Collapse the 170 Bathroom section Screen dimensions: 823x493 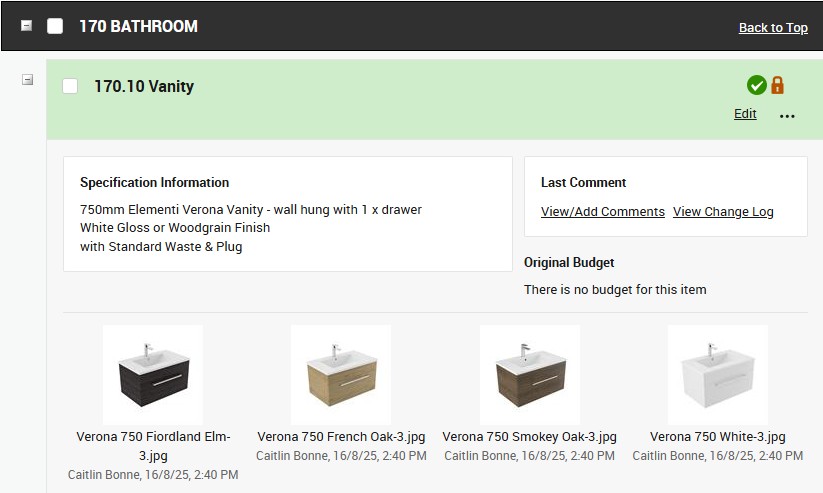(27, 26)
